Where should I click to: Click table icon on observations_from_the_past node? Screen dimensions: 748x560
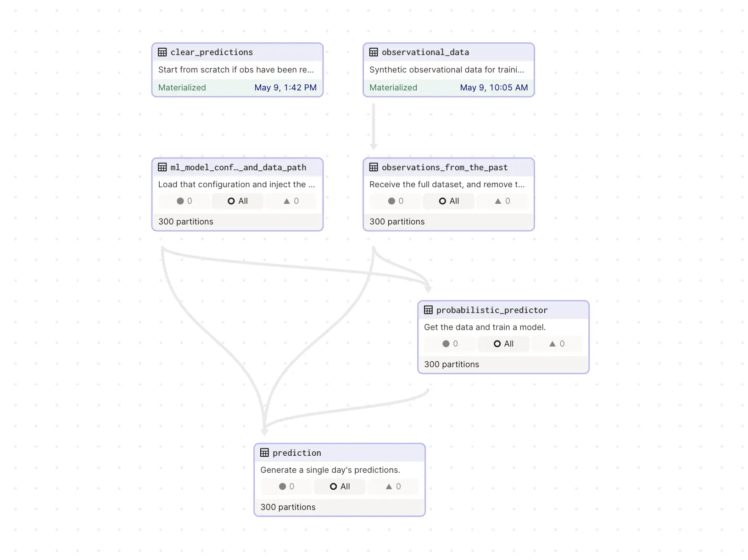[374, 168]
